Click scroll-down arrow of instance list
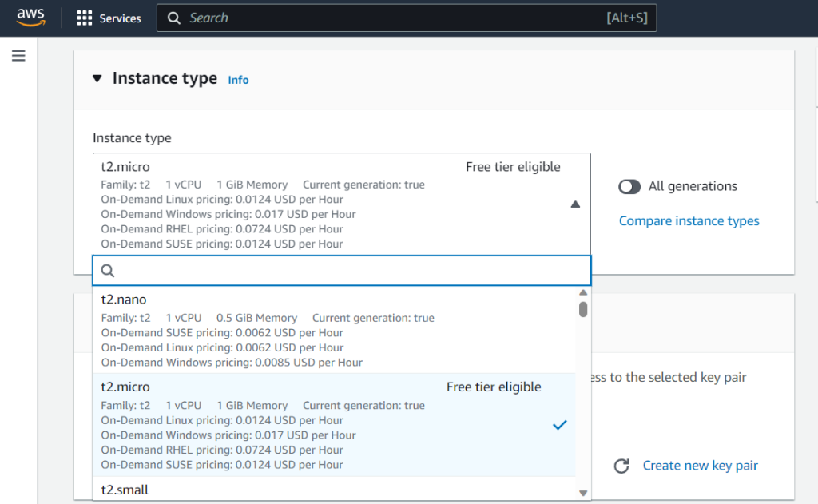 click(583, 493)
